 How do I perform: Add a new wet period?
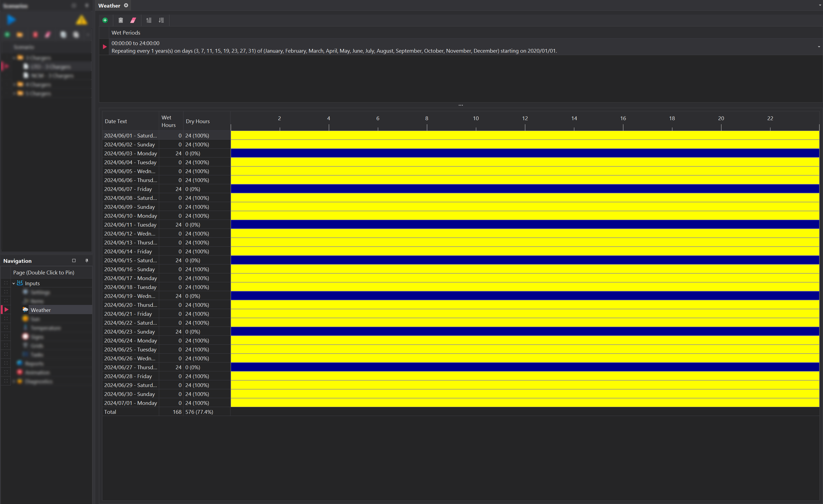tap(105, 20)
